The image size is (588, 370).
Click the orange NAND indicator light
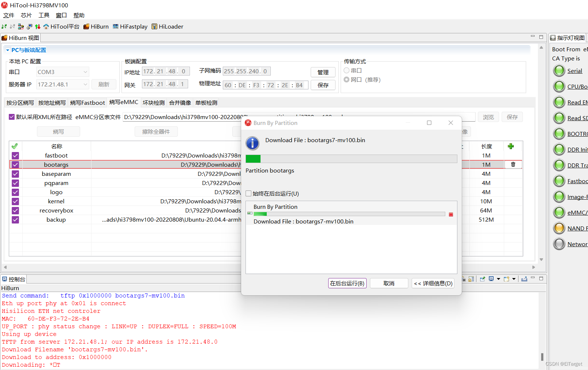559,228
